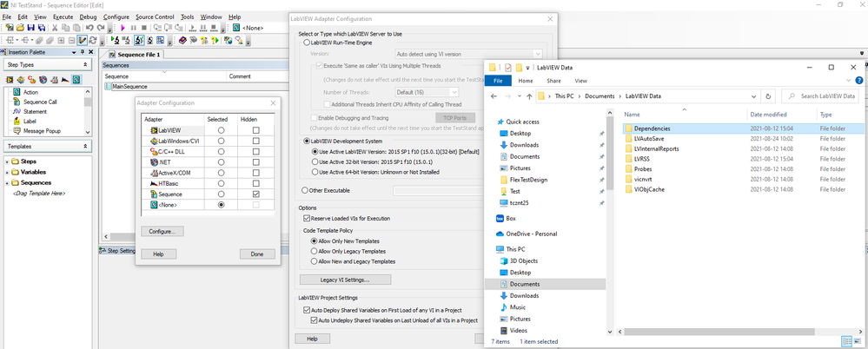Toggle Hidden checkbox for Sequence adapter
Screen dimensions: 868x349
(x=255, y=194)
